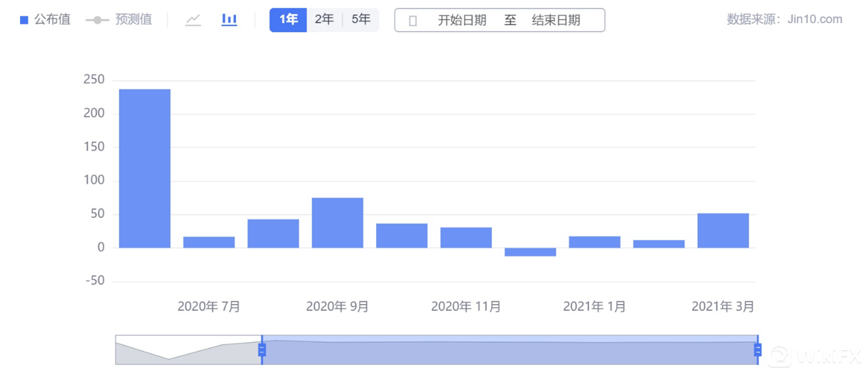
Task: Click the unselected gray area of timeline
Action: (x=188, y=350)
